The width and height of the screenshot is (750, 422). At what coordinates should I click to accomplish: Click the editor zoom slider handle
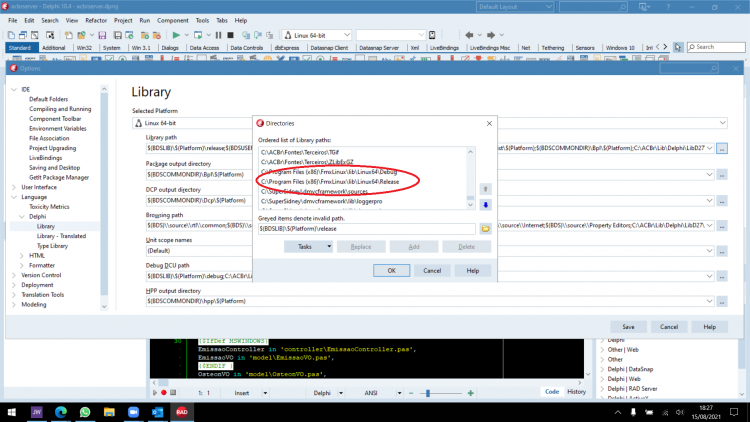point(428,393)
